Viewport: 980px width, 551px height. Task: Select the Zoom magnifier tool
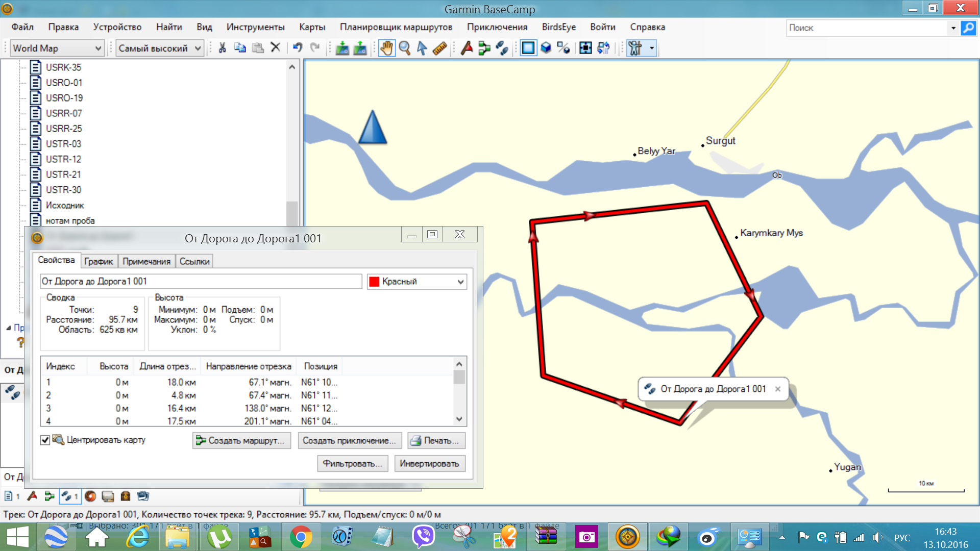click(x=404, y=48)
